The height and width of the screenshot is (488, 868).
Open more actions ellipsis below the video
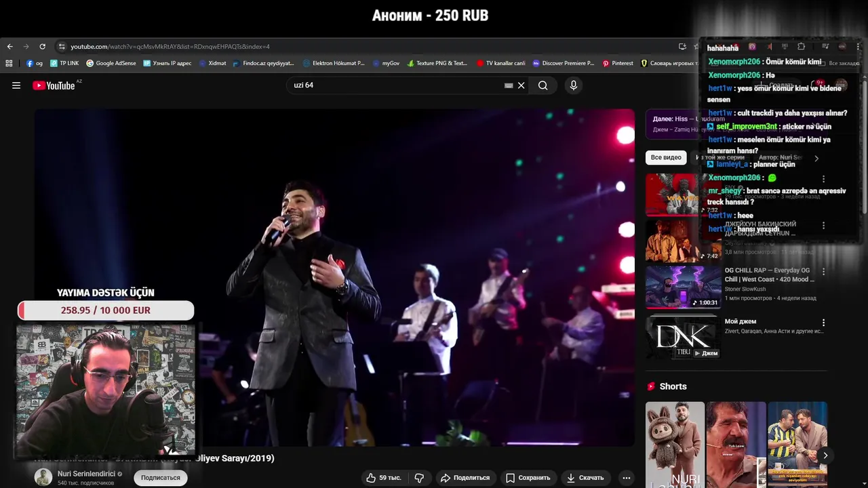627,478
